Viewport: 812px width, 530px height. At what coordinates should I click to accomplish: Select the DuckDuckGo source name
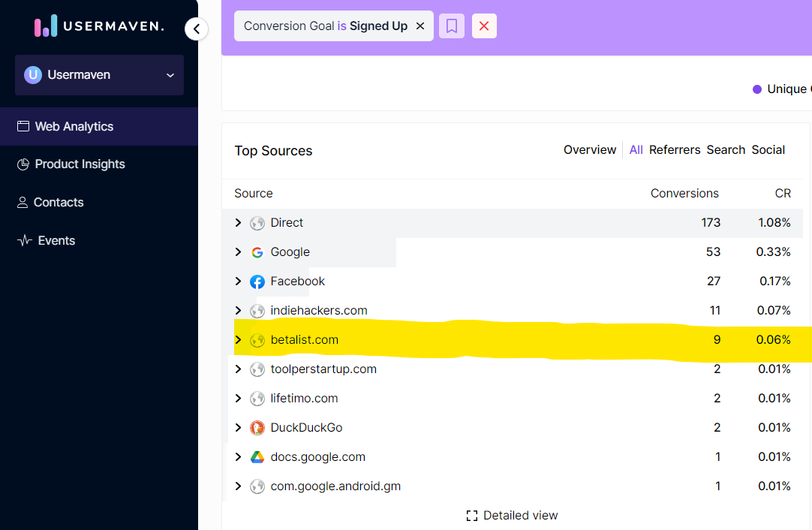click(307, 428)
